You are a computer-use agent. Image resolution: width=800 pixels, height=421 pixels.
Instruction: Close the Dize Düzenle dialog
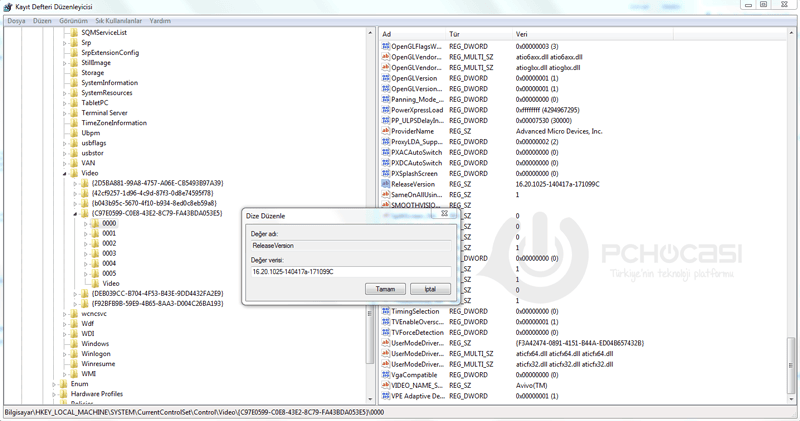tap(445, 214)
